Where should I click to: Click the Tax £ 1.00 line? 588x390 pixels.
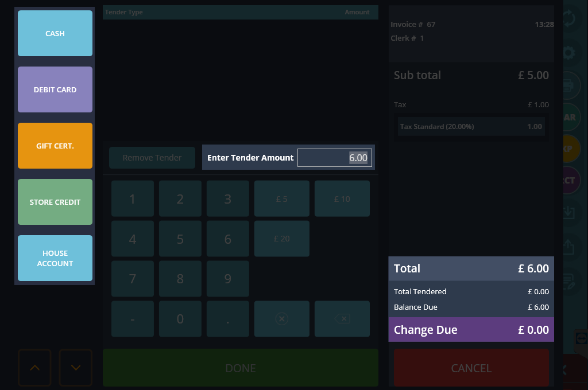click(x=471, y=105)
